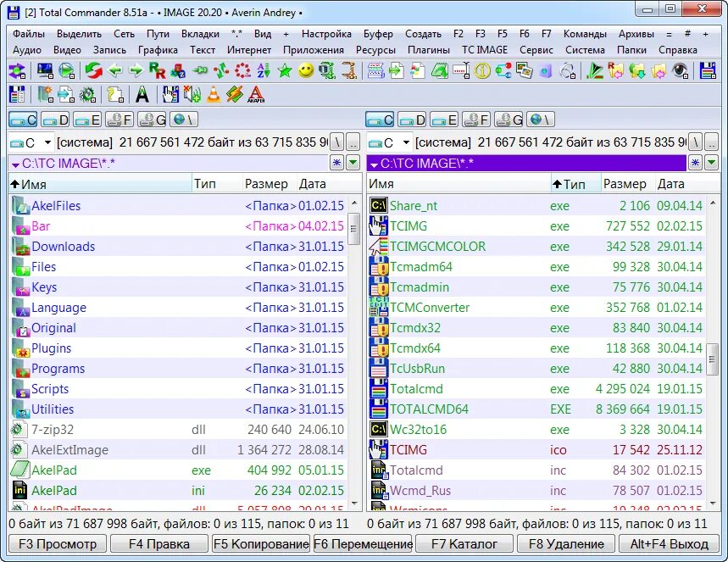
Task: Click the left panel scrollbar thumb
Action: [353, 228]
